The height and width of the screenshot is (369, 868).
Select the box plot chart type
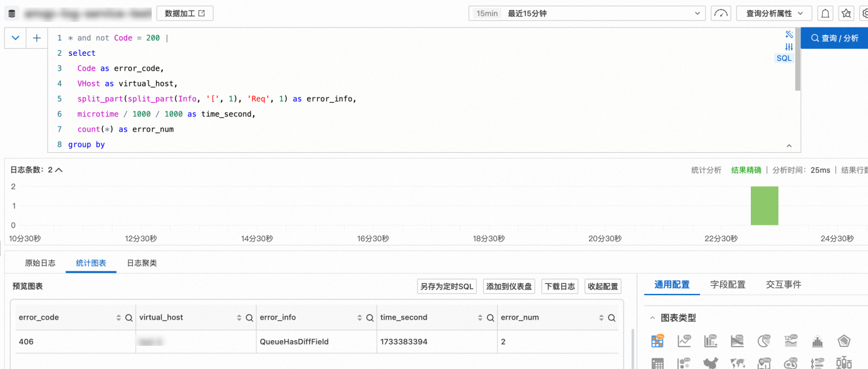844,363
